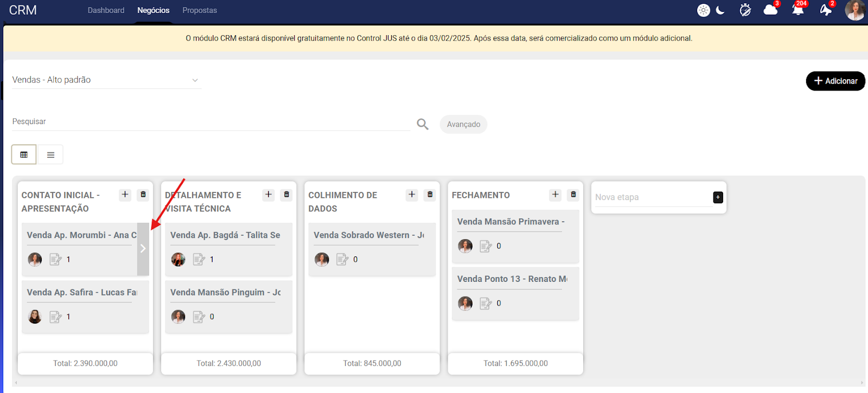Screen dimensions: 868x393
Task: Click the trash icon on Fechamento stage
Action: point(573,195)
